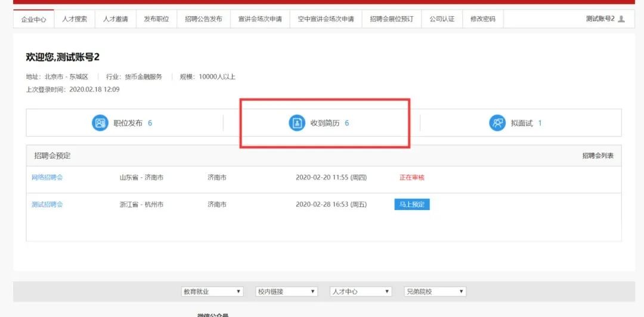Open the 教育就业 dropdown

(212, 291)
